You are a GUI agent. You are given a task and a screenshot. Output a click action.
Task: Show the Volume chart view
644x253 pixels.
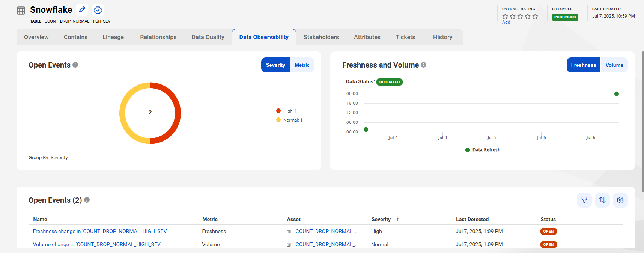614,65
